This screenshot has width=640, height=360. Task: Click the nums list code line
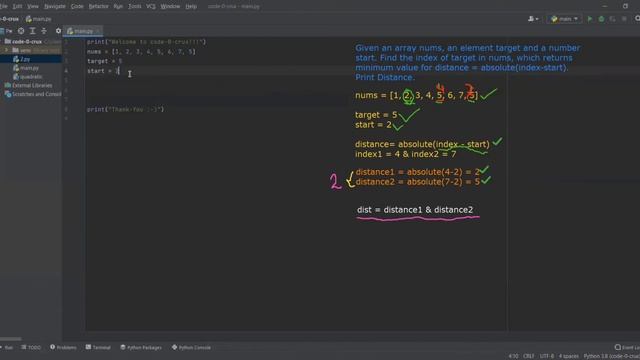coord(141,52)
